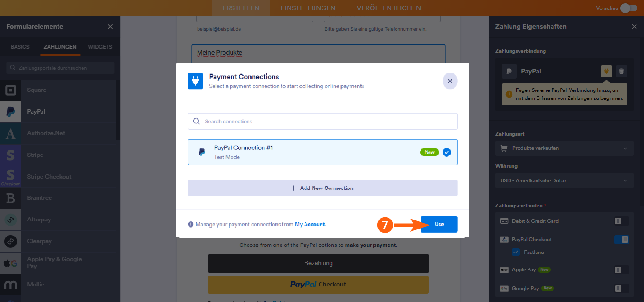Select the Authorize.Net gateway icon
The width and height of the screenshot is (644, 302).
pos(10,133)
